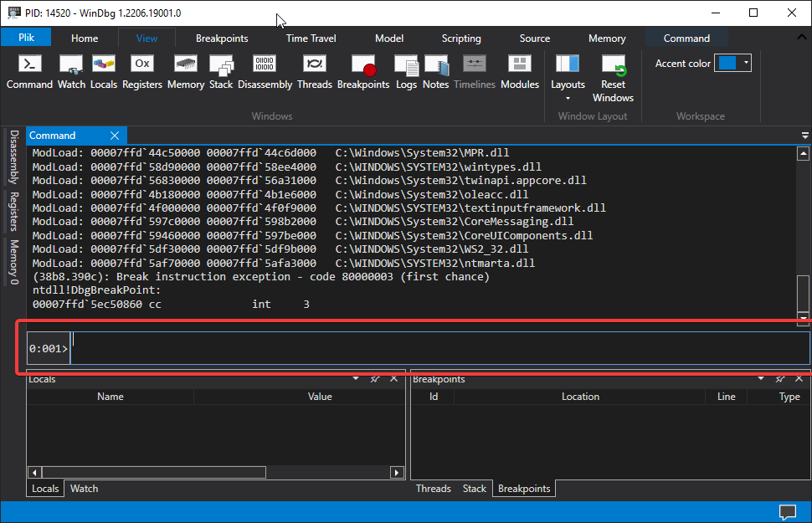Open the Plik menu
812x523 pixels.
tap(26, 38)
